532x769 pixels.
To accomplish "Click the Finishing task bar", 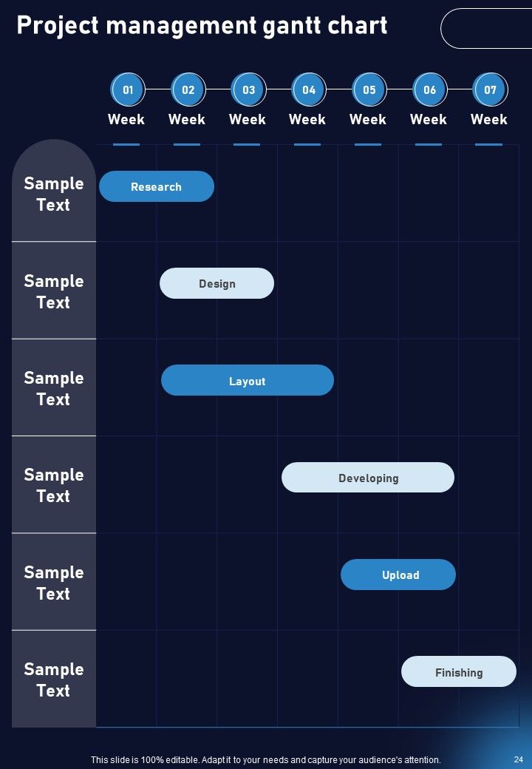I will tap(459, 672).
